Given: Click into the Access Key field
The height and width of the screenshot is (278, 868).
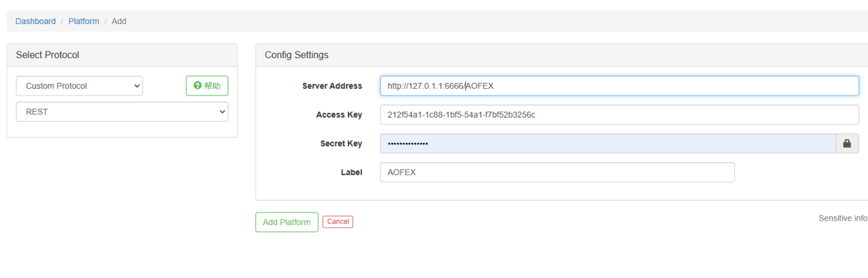Looking at the screenshot, I should (619, 115).
